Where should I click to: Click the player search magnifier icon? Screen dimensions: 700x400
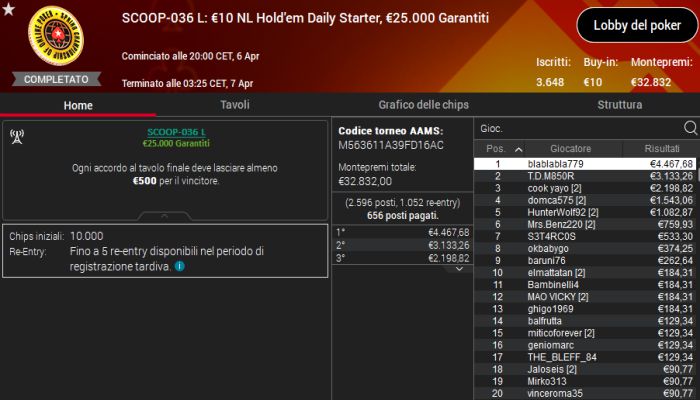click(x=690, y=128)
